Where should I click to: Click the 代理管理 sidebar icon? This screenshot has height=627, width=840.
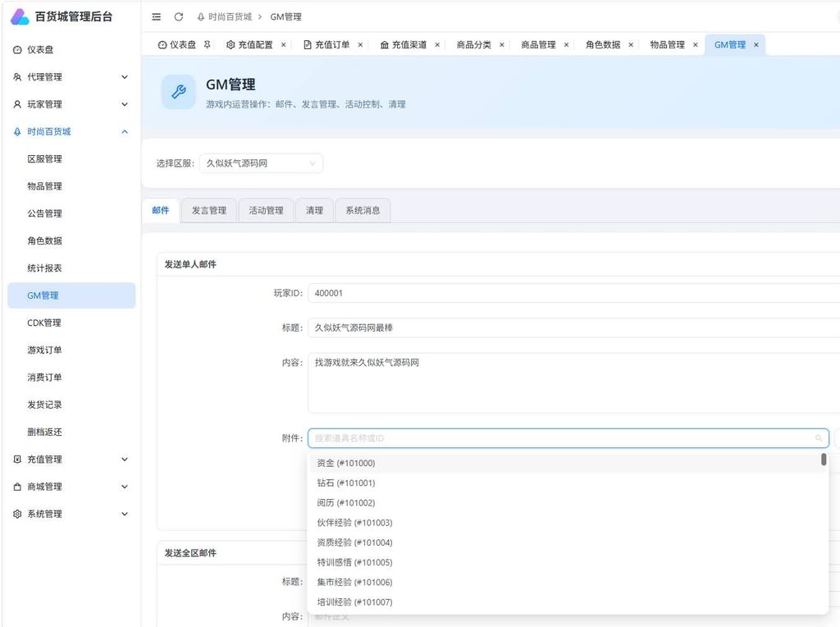pyautogui.click(x=17, y=77)
